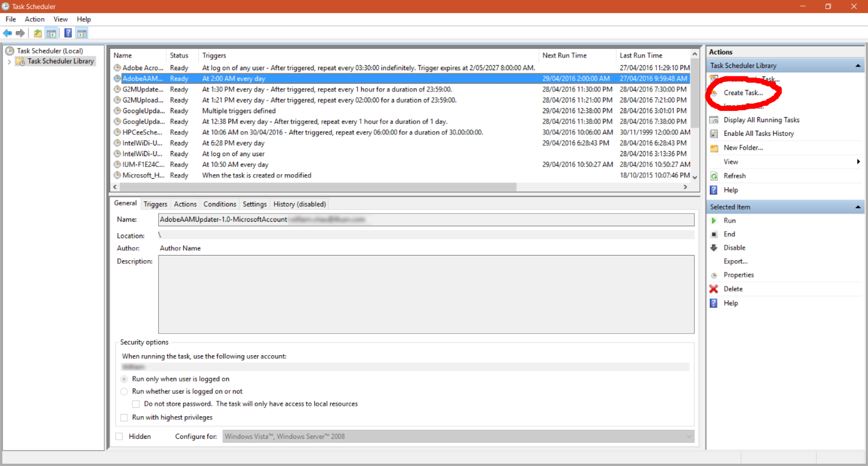Screen dimensions: 868x466
Task: Click the down arrow of the task list vertical scrollbar
Action: (x=695, y=177)
